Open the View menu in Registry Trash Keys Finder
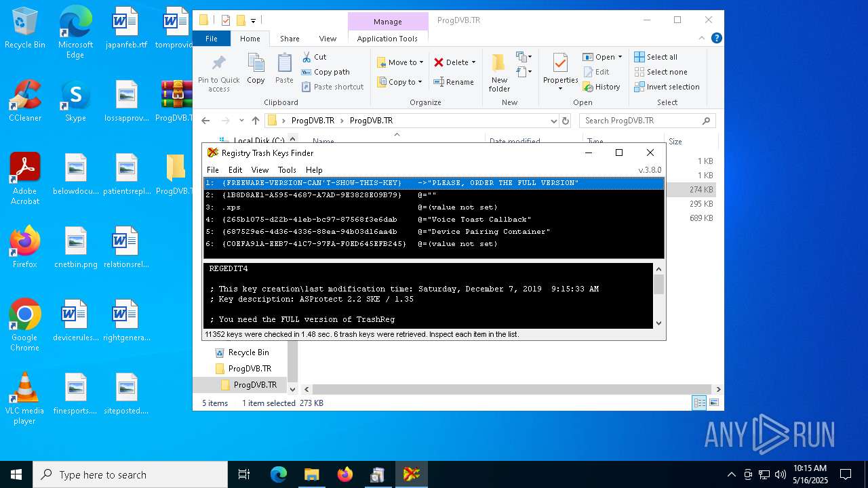The height and width of the screenshot is (488, 868). (x=260, y=170)
